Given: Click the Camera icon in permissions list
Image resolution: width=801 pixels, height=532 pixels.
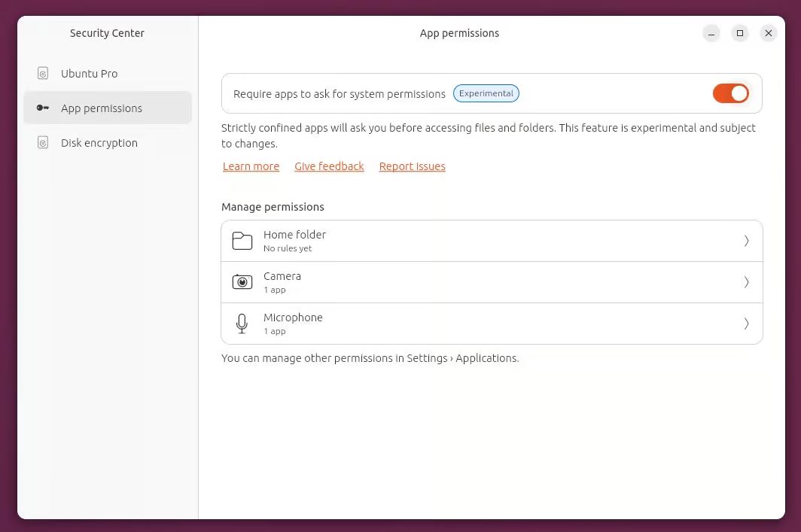Looking at the screenshot, I should (x=242, y=282).
